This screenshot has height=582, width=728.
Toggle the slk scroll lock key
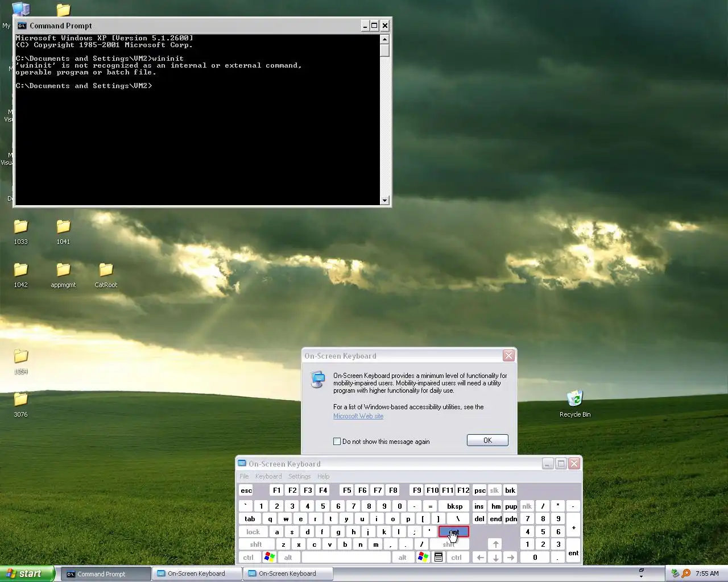click(x=494, y=490)
